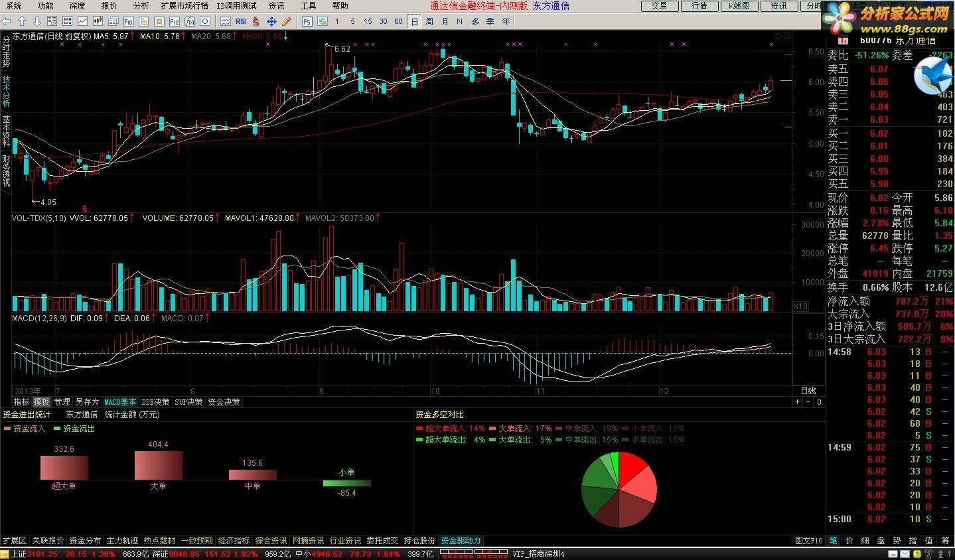Open the 系统 menu
The height and width of the screenshot is (560, 955).
pyautogui.click(x=13, y=6)
